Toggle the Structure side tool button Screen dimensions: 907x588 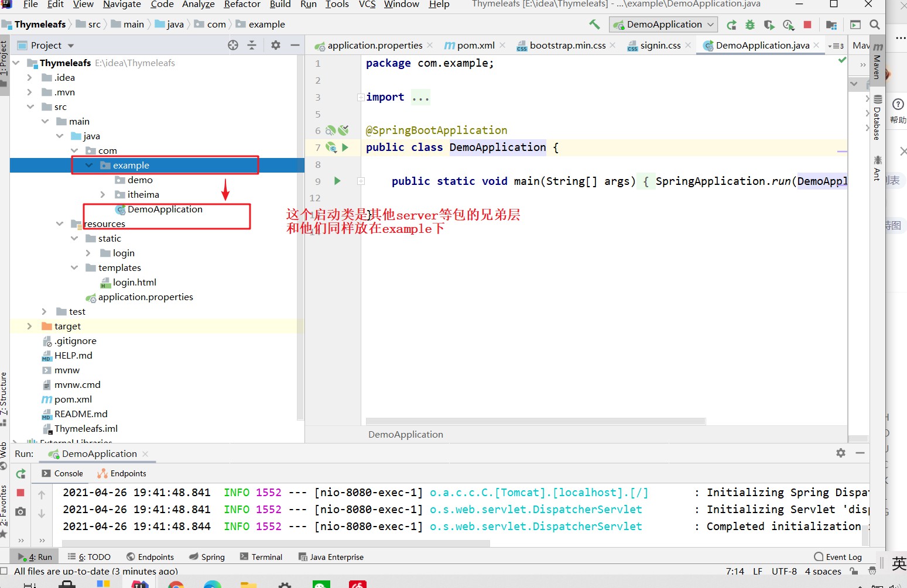(x=4, y=398)
